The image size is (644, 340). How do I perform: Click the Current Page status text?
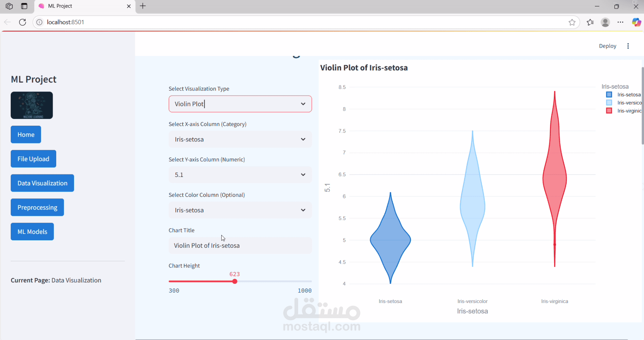tap(56, 280)
